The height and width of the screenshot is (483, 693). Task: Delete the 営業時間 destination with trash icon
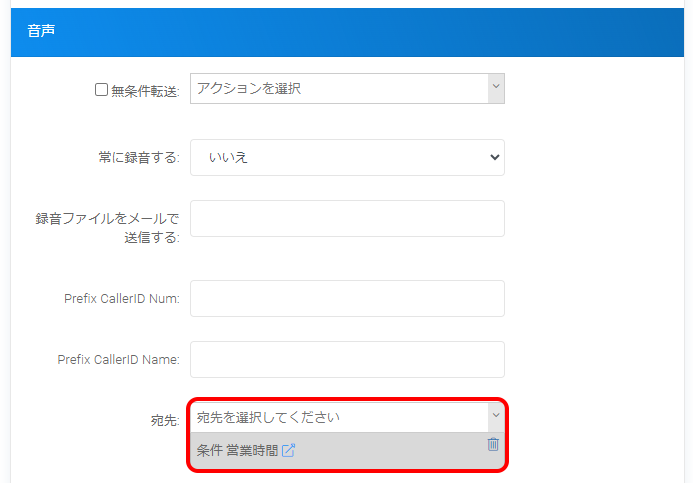pyautogui.click(x=493, y=445)
